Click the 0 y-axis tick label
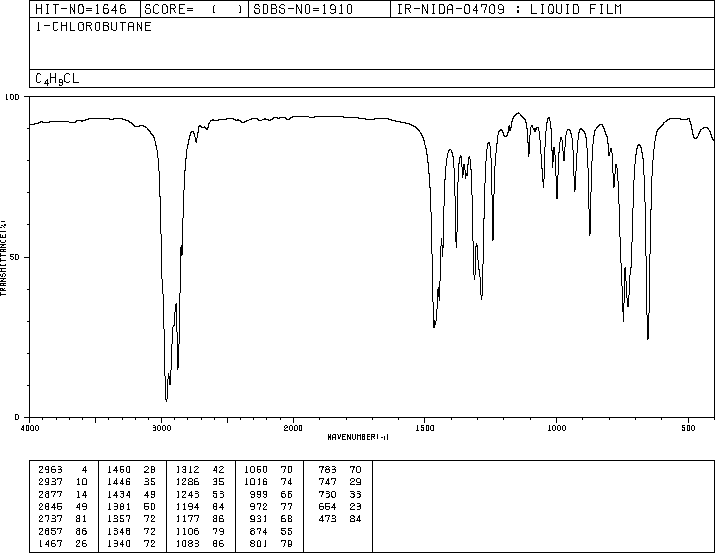The height and width of the screenshot is (553, 715). click(17, 417)
